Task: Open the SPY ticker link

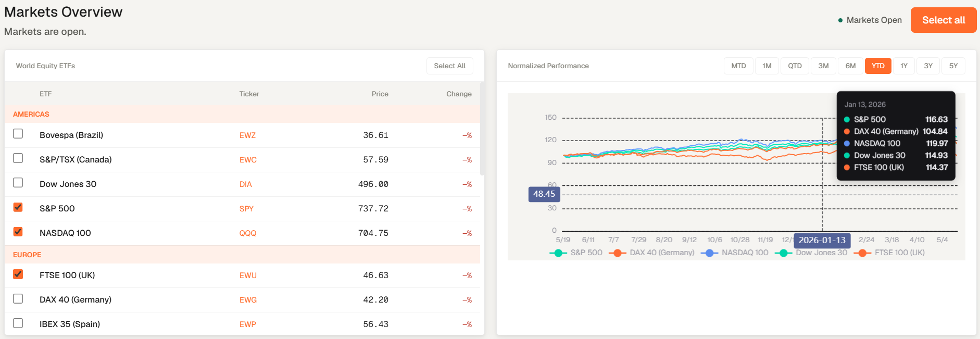Action: pyautogui.click(x=246, y=209)
